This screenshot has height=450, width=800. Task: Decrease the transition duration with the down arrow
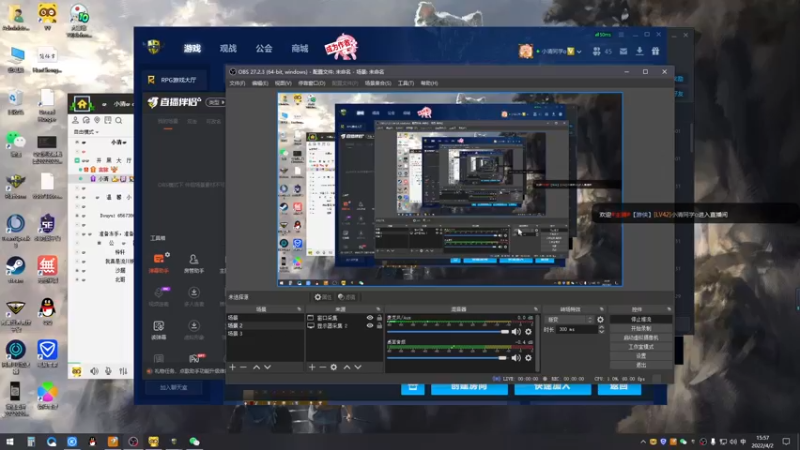click(602, 332)
